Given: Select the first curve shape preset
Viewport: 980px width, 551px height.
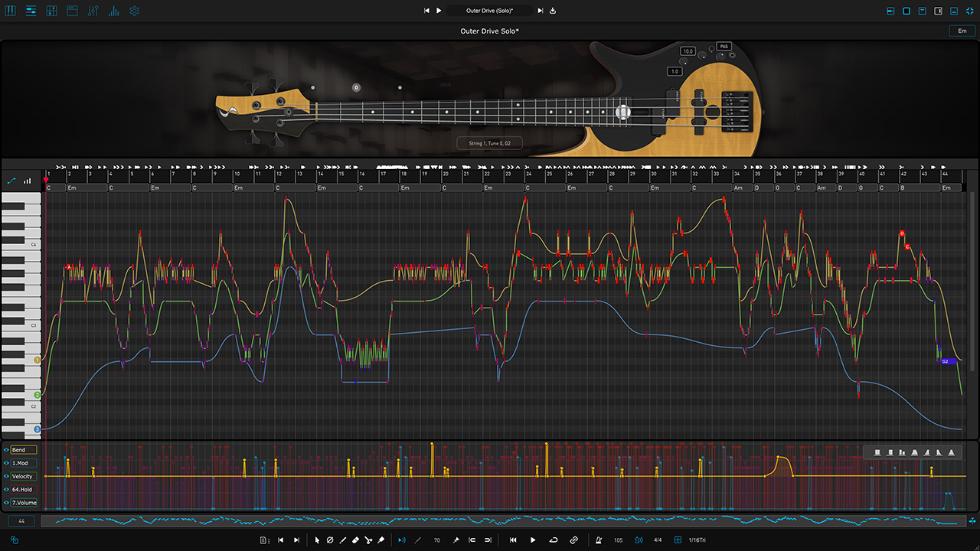Looking at the screenshot, I should point(877,452).
